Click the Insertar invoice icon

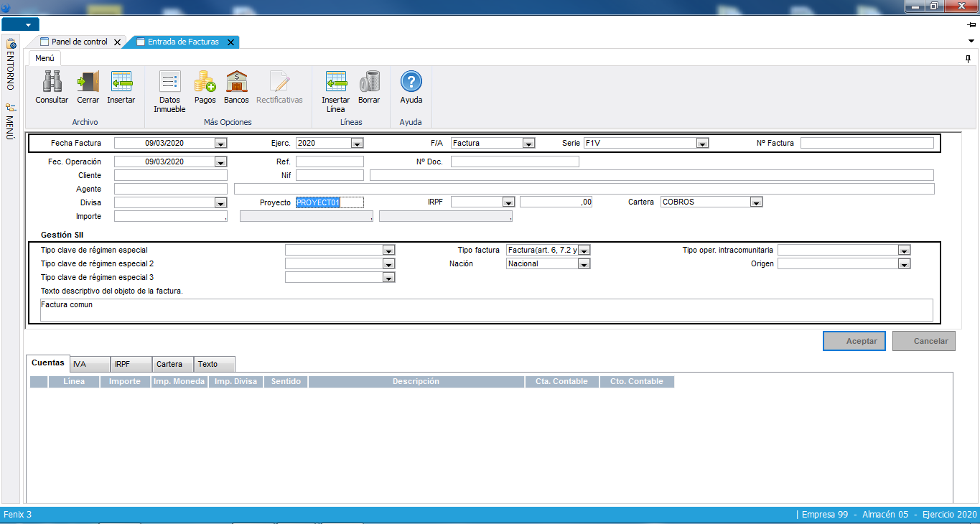pos(121,82)
